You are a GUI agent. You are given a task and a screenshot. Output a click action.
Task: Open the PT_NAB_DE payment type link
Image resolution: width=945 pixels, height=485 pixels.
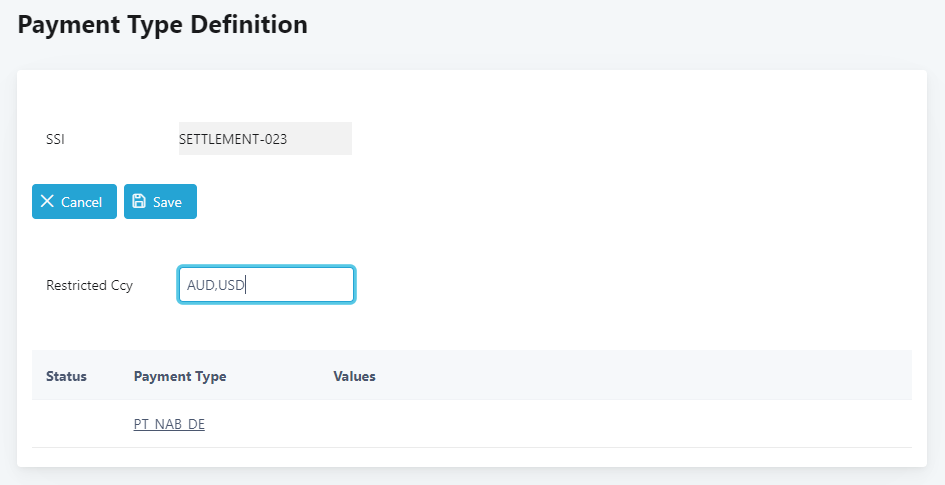(169, 424)
